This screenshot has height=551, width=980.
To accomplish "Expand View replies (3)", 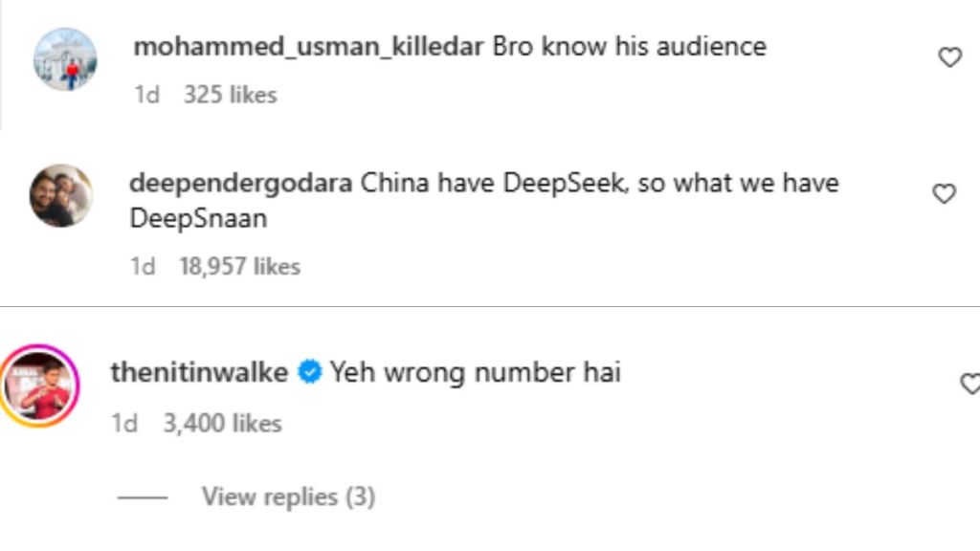I will coord(288,497).
